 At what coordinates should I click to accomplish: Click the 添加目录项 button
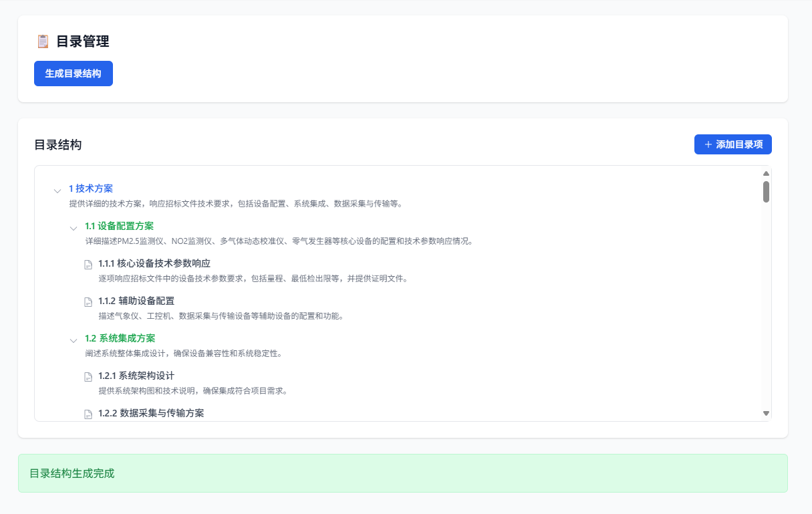(x=733, y=144)
